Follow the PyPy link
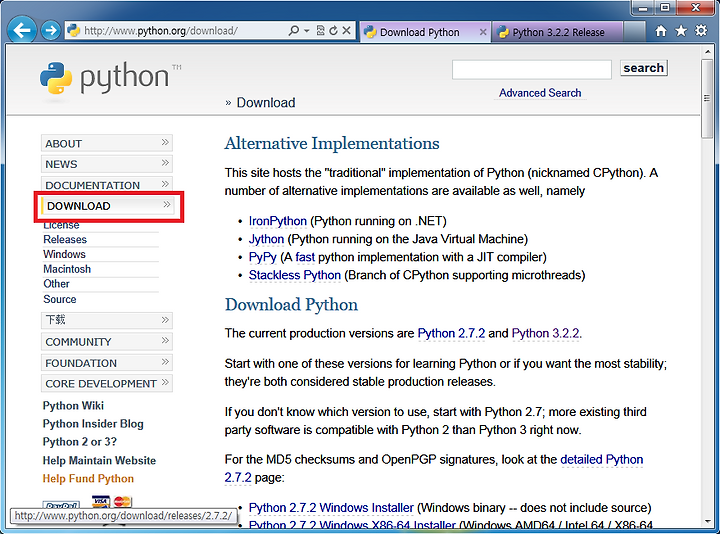This screenshot has height=534, width=720. click(x=263, y=257)
